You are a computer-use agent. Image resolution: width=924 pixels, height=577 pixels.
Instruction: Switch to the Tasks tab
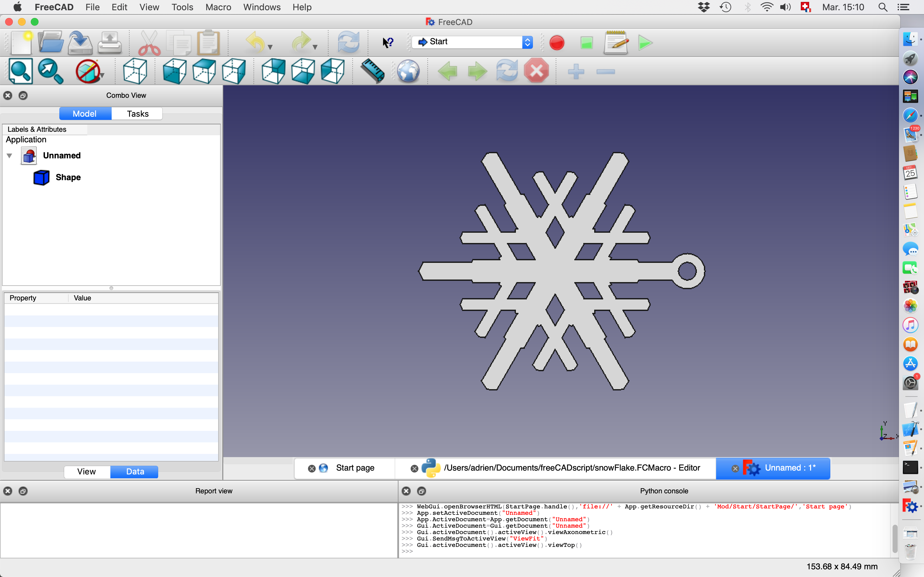[137, 114]
